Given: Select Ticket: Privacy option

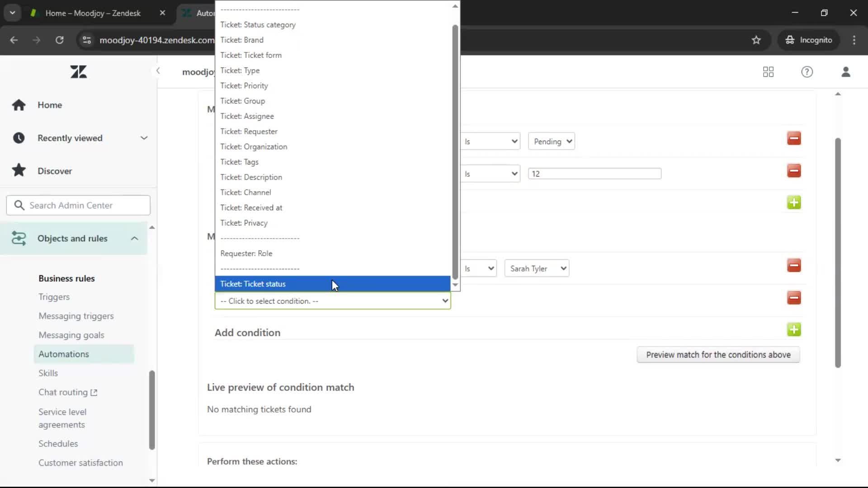Looking at the screenshot, I should point(333,223).
